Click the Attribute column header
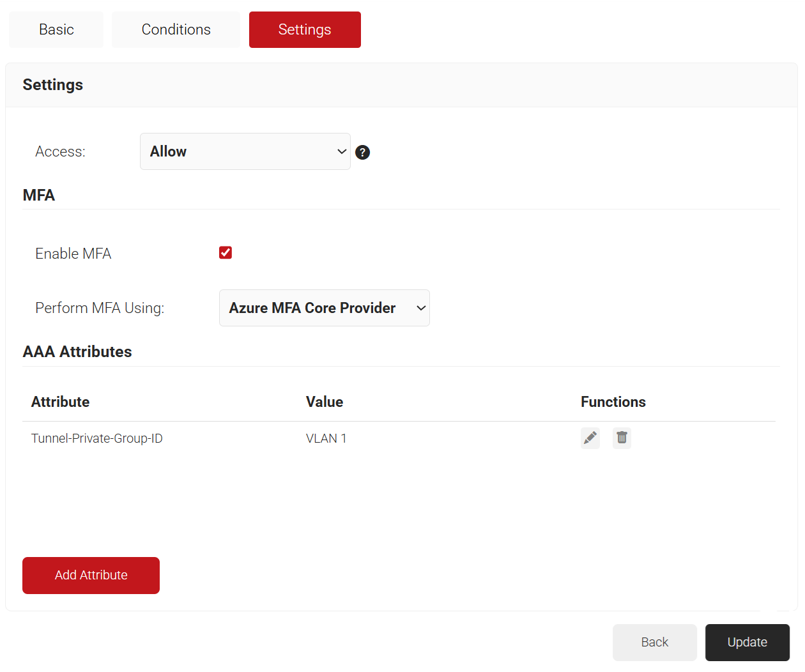Screen dimensions: 805x672 tap(60, 402)
